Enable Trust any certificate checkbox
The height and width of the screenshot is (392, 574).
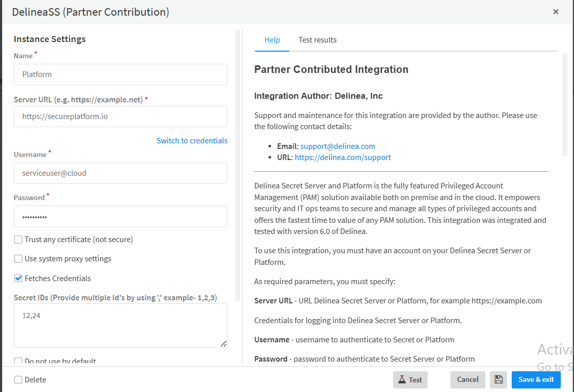pyautogui.click(x=18, y=240)
